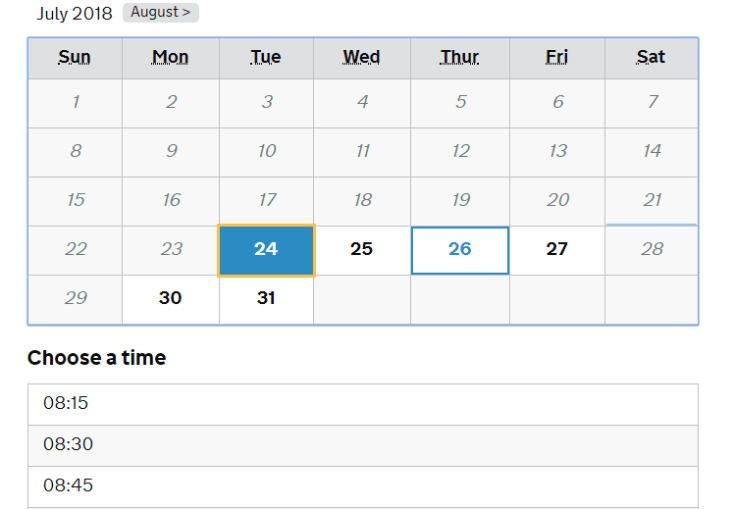Click unavailable date July 28
The image size is (733, 509).
pyautogui.click(x=652, y=249)
